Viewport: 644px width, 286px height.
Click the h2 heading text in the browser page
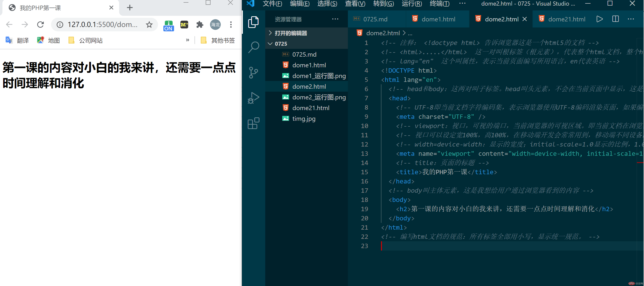[119, 75]
